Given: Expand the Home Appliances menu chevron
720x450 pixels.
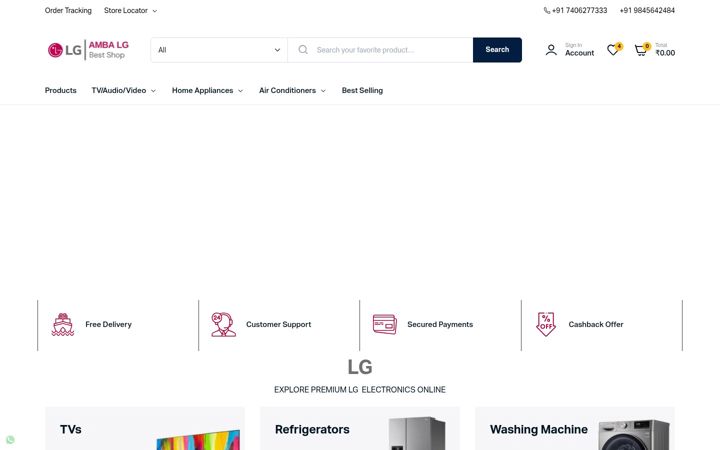Looking at the screenshot, I should pos(241,91).
